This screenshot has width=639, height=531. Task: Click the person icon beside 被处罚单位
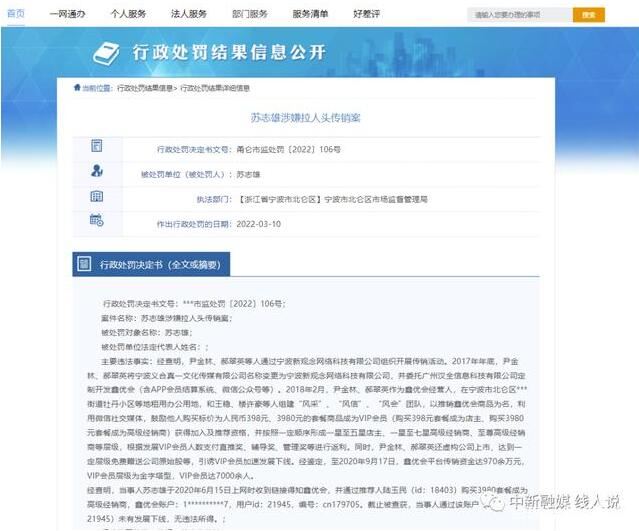click(x=97, y=170)
